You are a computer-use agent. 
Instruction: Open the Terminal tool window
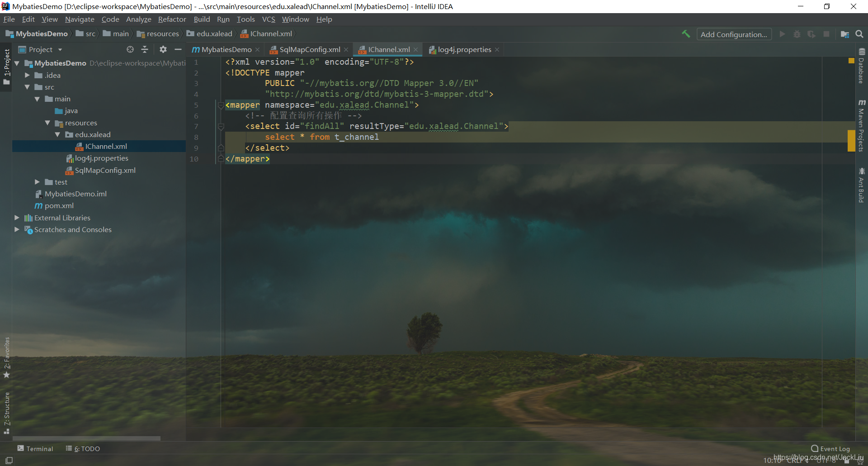35,448
